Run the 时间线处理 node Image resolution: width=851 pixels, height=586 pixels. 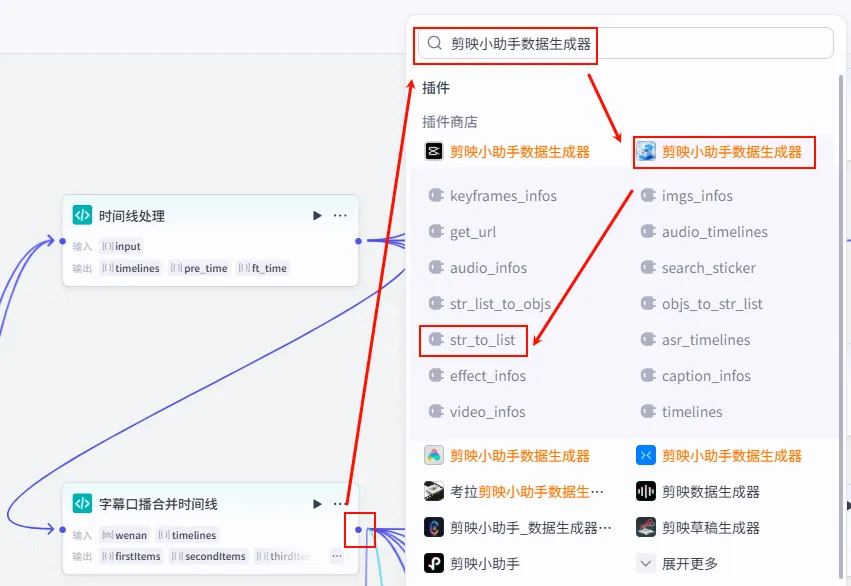tap(317, 215)
